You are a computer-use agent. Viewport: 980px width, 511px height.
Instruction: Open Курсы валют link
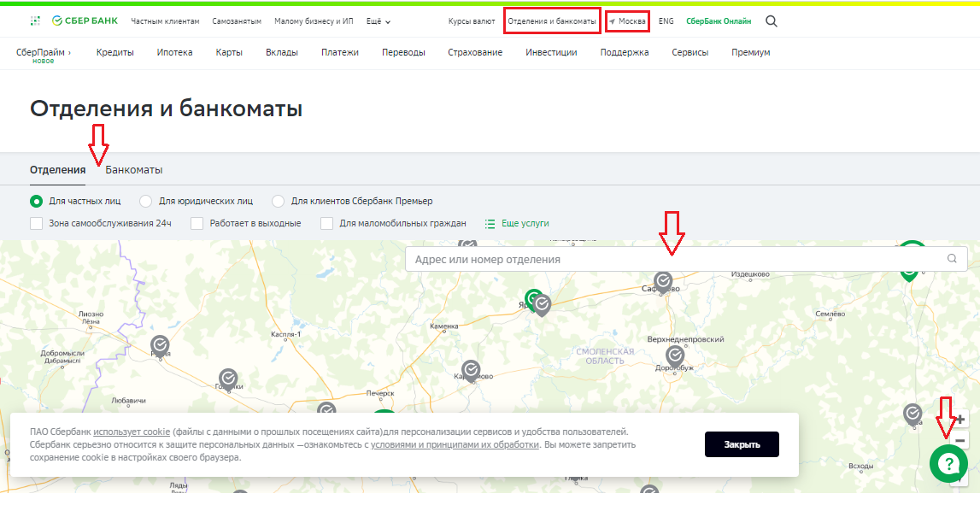(472, 21)
